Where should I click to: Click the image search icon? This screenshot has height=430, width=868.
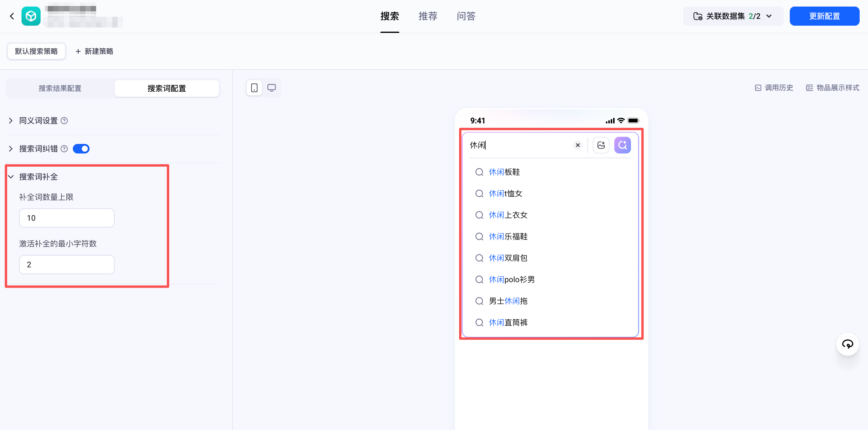point(601,145)
